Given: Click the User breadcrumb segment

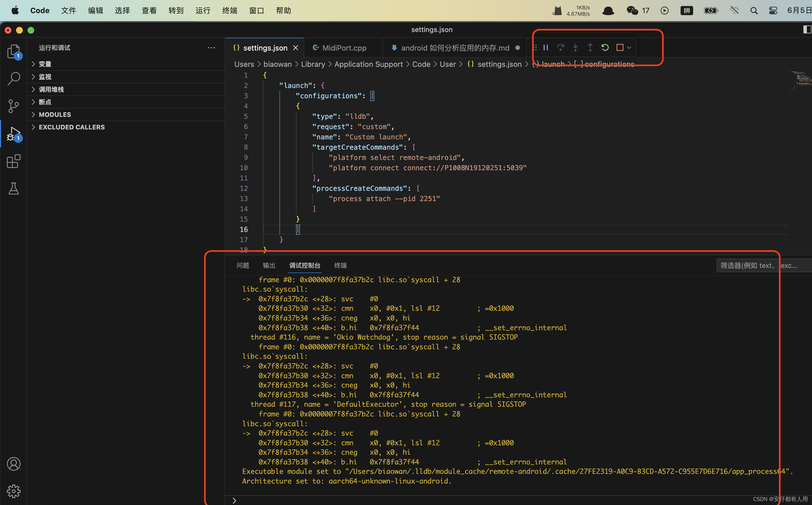Looking at the screenshot, I should (x=448, y=64).
